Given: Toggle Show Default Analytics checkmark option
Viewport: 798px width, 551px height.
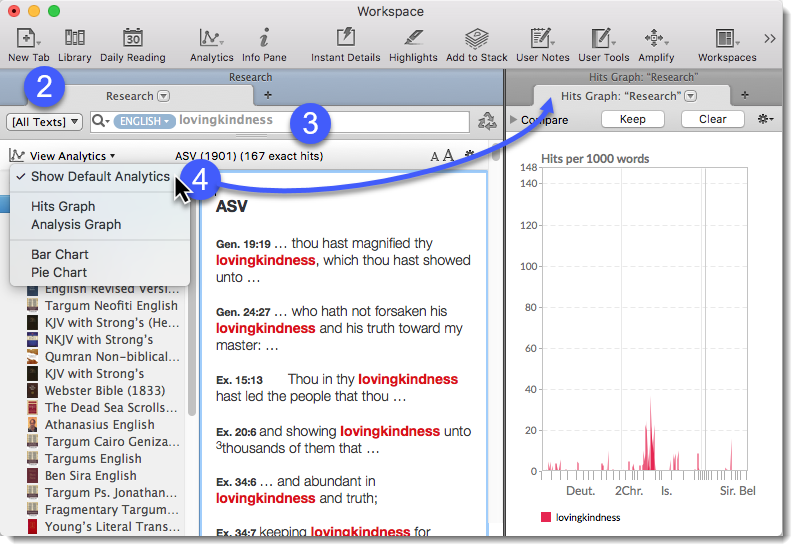Looking at the screenshot, I should [x=100, y=177].
